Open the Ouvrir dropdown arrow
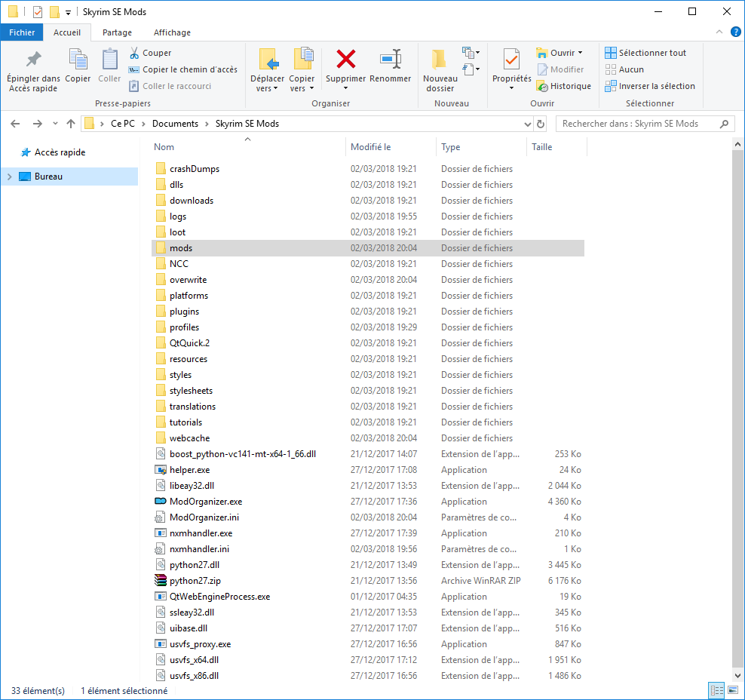The image size is (745, 700). tap(580, 53)
